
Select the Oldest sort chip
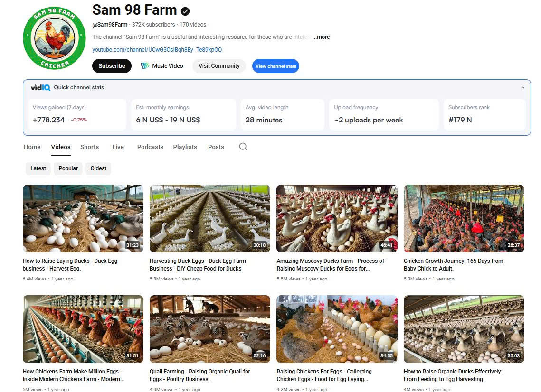point(98,168)
